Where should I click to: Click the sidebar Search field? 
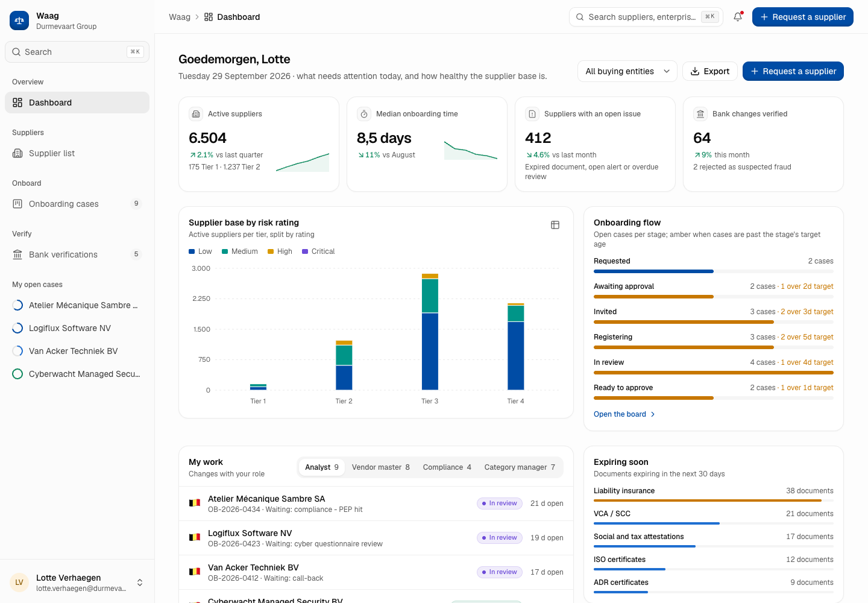[x=77, y=52]
